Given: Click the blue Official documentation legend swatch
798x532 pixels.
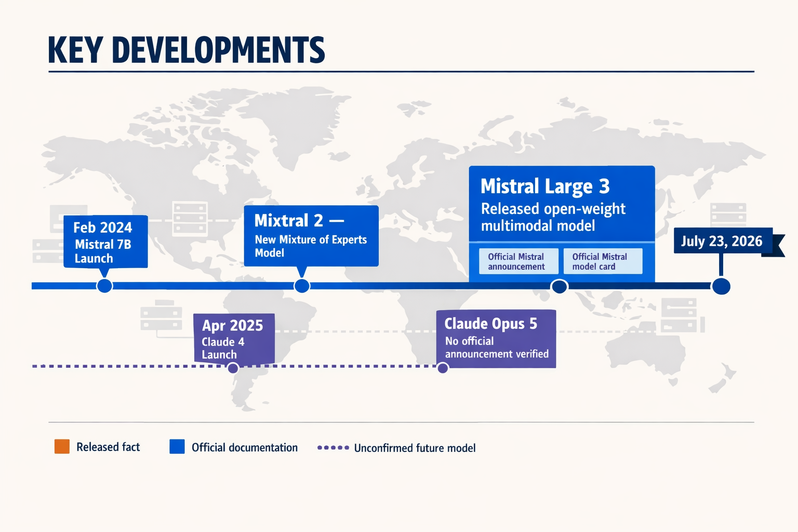Looking at the screenshot, I should (x=177, y=447).
